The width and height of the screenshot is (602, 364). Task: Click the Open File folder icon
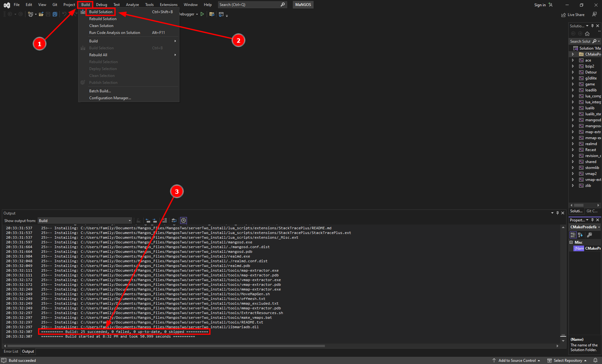pyautogui.click(x=41, y=14)
